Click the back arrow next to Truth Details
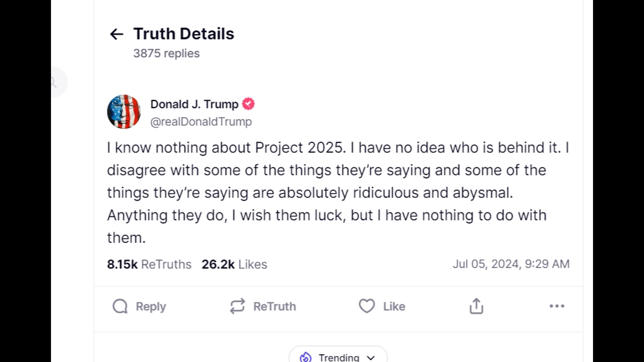Viewport: 644px width, 362px height. 116,34
